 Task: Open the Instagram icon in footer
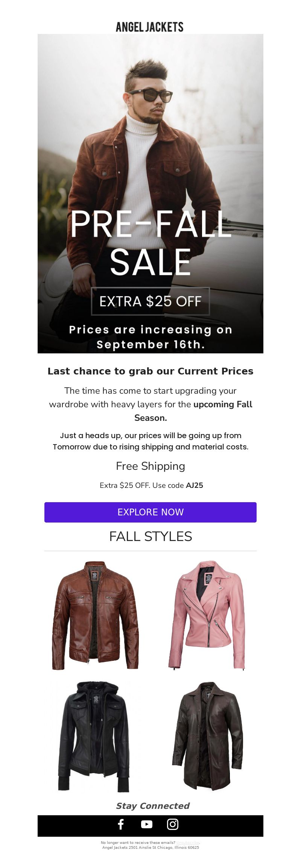[173, 824]
